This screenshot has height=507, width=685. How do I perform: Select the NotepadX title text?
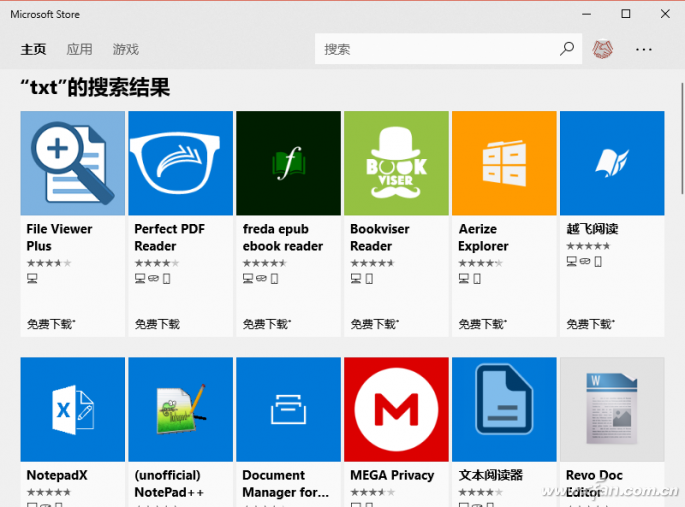(x=57, y=475)
